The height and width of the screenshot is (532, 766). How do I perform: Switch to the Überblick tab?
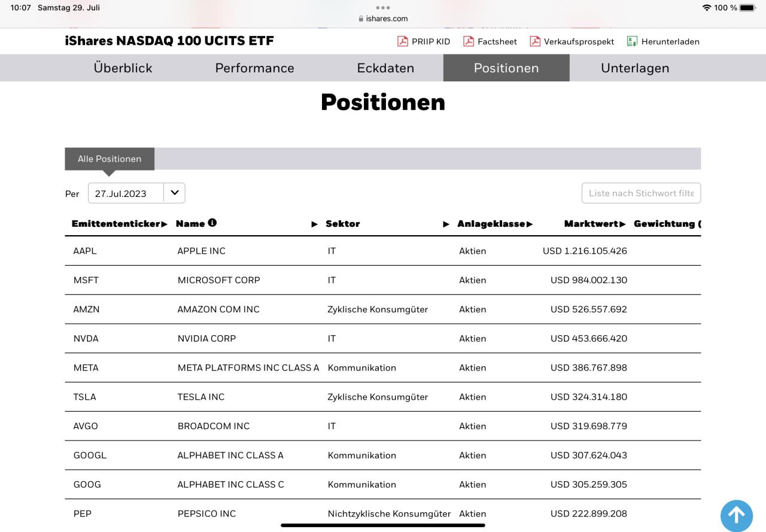123,68
